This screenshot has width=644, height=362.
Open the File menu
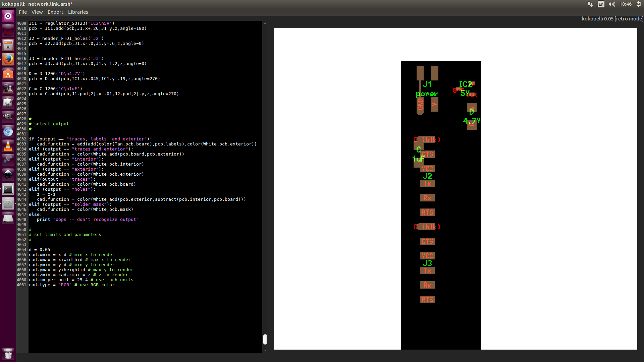coord(23,12)
